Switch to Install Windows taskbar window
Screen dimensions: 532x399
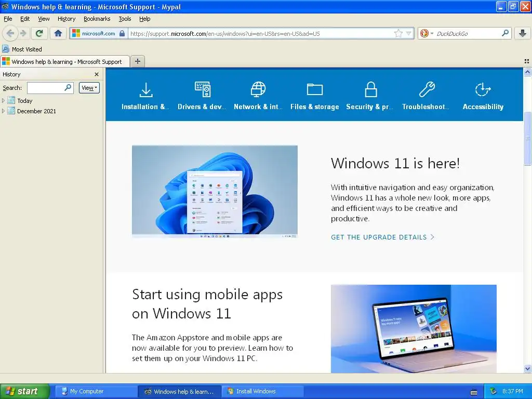point(262,391)
